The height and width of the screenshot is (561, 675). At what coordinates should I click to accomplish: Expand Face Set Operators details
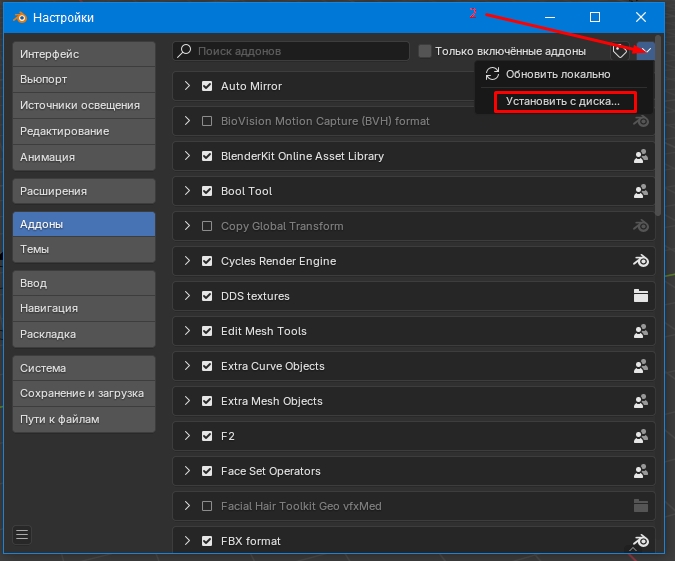coord(187,471)
